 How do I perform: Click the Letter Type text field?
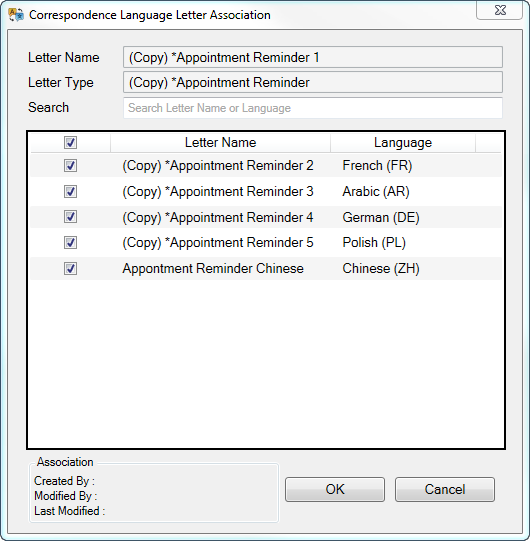(313, 82)
